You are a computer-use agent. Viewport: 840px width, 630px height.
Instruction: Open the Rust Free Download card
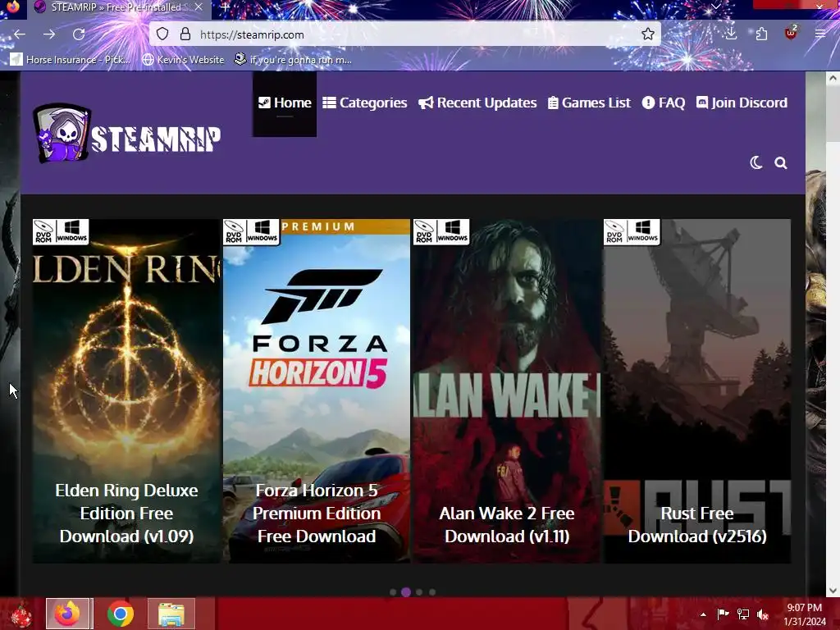[x=697, y=391]
